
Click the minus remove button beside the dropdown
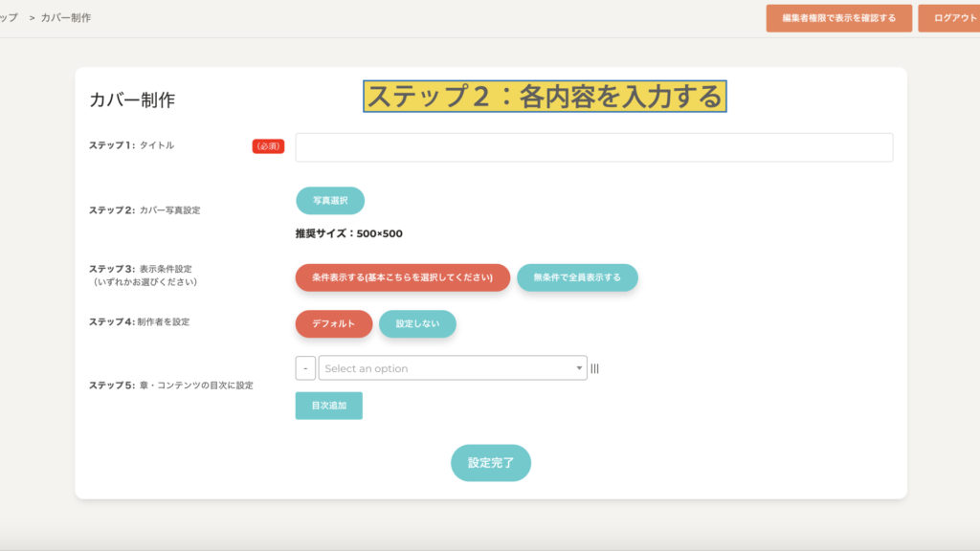tap(305, 368)
